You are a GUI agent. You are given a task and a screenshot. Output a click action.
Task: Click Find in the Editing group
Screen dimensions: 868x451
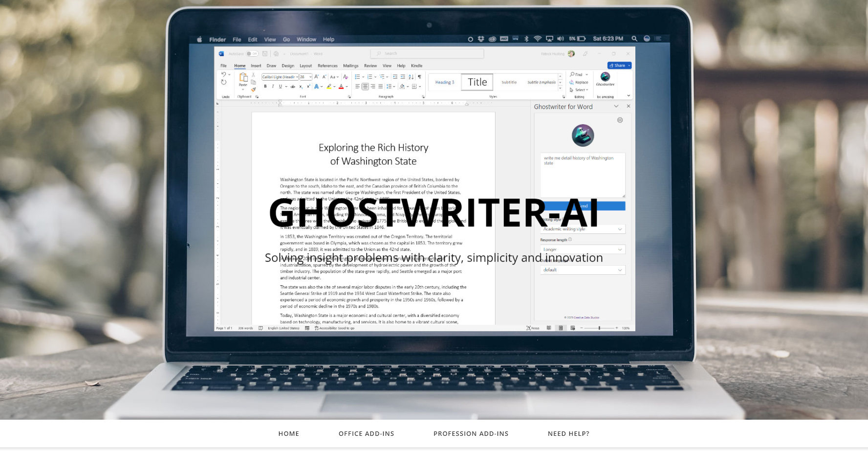[576, 74]
